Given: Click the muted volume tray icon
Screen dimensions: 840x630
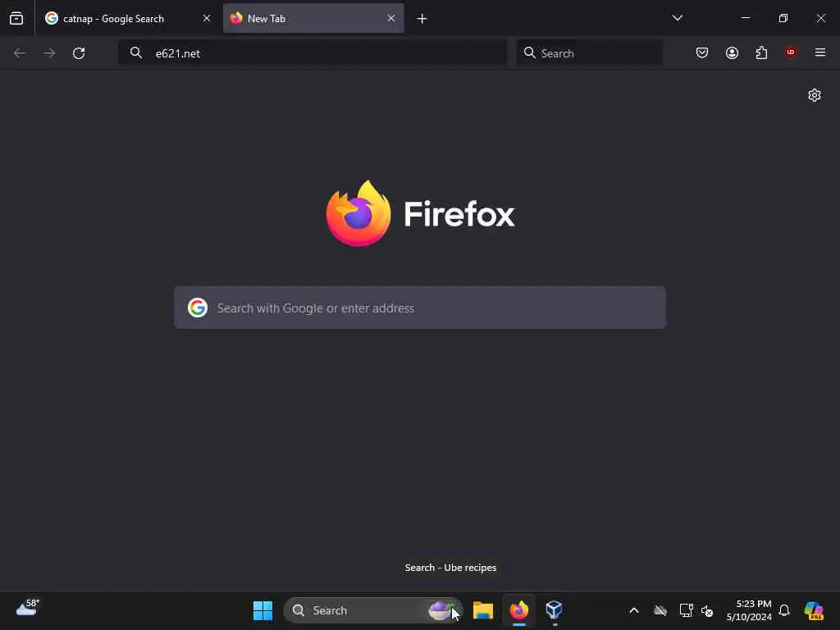Looking at the screenshot, I should coord(707,610).
